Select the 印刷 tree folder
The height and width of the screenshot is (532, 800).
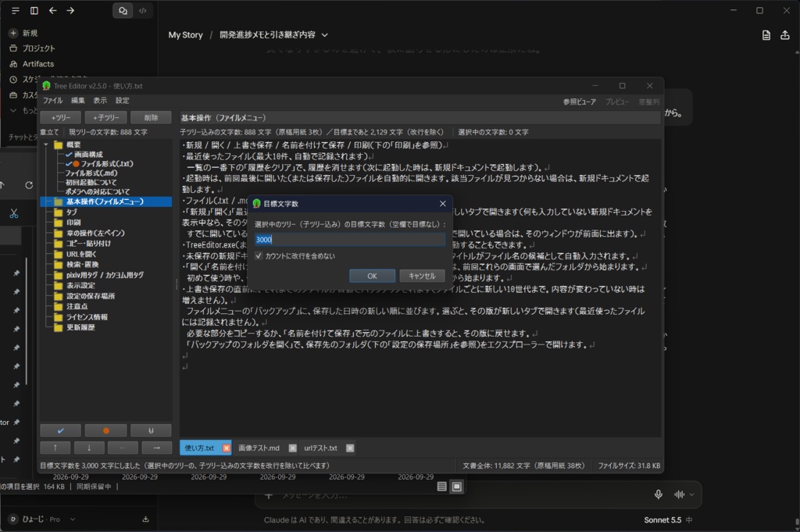point(73,223)
